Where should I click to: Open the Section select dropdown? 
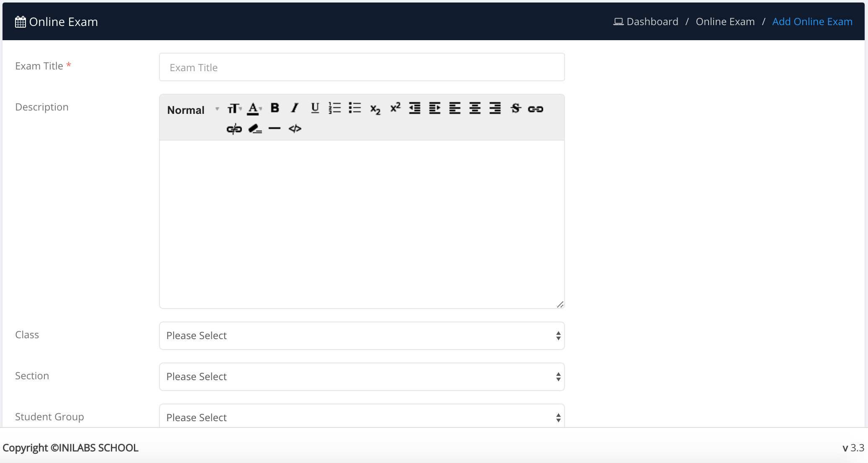coord(362,377)
